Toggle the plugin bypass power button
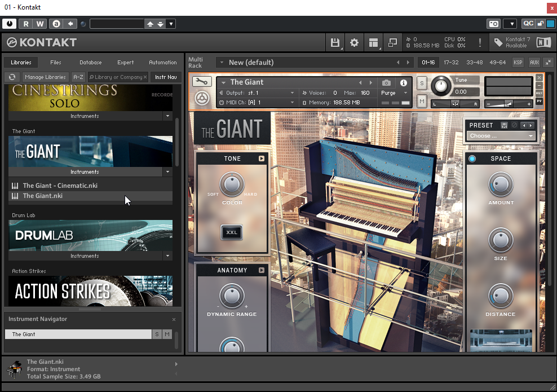 pyautogui.click(x=10, y=24)
